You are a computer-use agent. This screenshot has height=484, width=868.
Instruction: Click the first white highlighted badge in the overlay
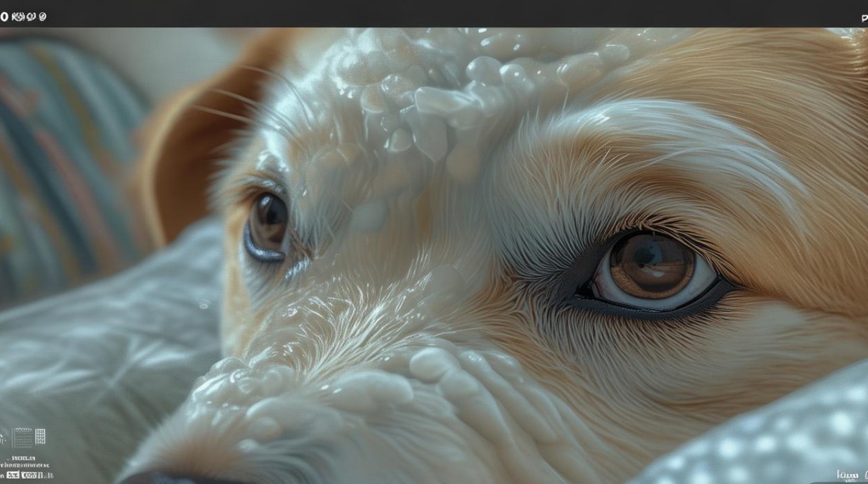(x=12, y=475)
